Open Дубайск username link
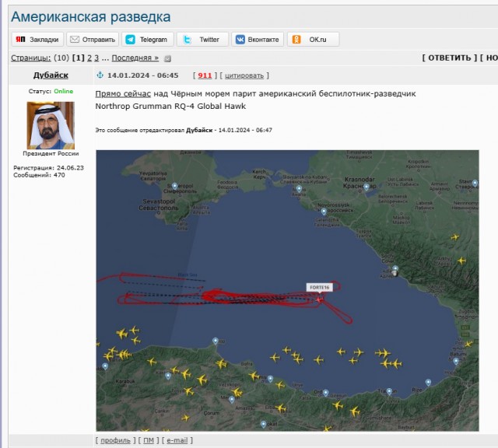498x448 pixels. (x=51, y=75)
